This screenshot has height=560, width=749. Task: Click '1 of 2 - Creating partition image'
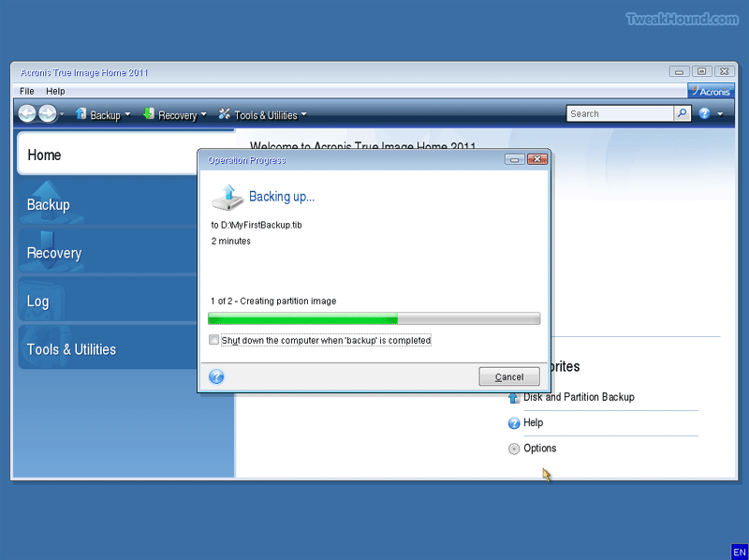tap(273, 301)
